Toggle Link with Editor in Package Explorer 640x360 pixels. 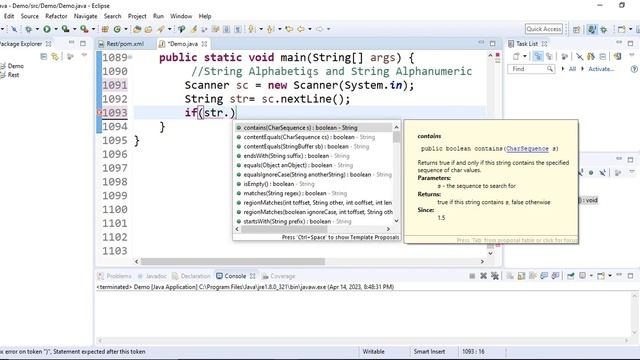[55, 56]
